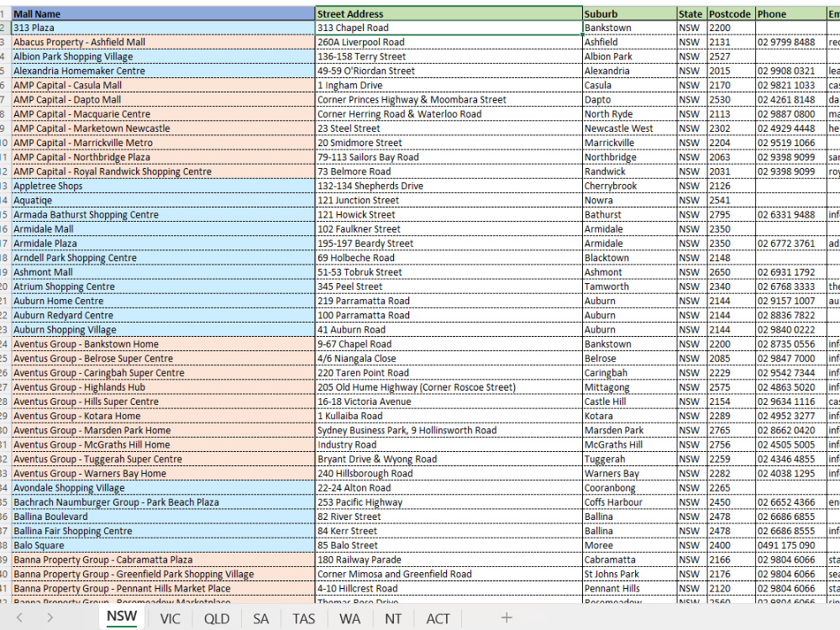
Task: Click phone number '02 4038 1295'
Action: 790,473
